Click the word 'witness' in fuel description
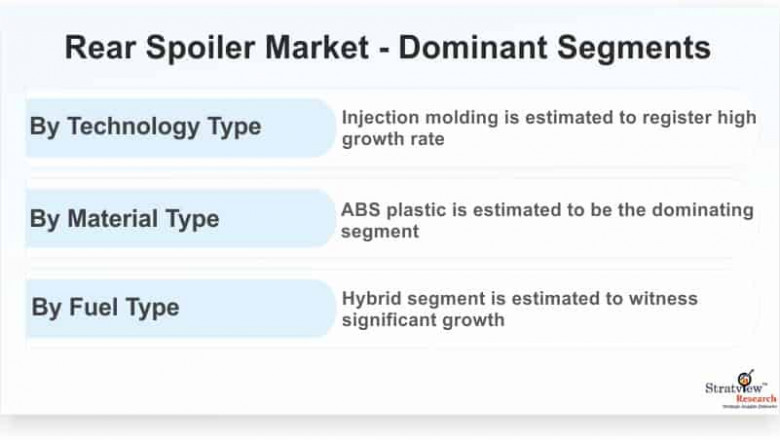The height and width of the screenshot is (440, 780). point(664,299)
